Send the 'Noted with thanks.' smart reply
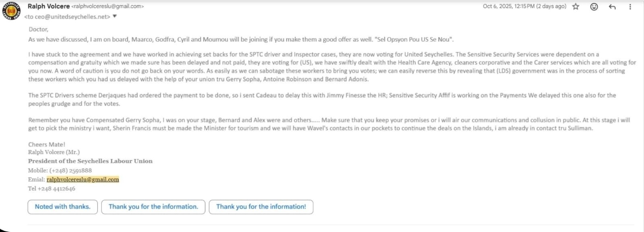The image size is (644, 232). [62, 207]
